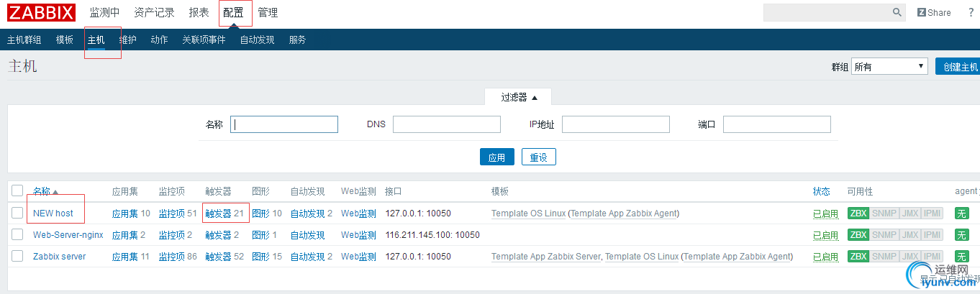The height and width of the screenshot is (294, 980).
Task: Go to 动作 submenu
Action: coord(159,40)
